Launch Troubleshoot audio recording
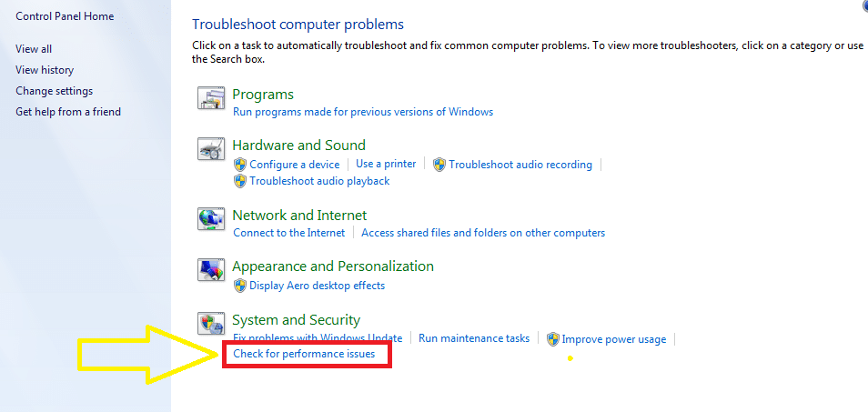Screen dimensions: 868x412 520,165
